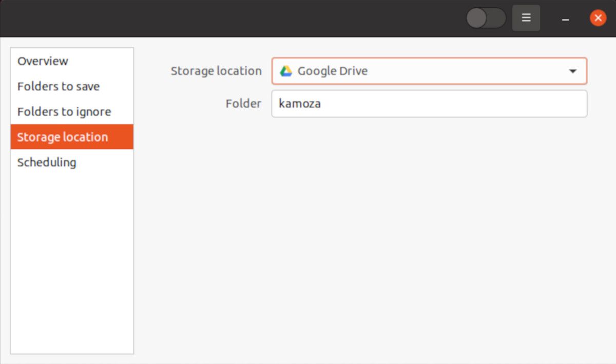
Task: Open the Storage location combo box
Action: (429, 71)
